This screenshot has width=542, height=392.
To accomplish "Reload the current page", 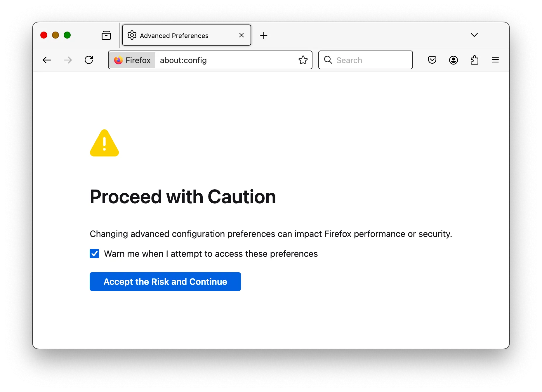I will click(x=89, y=60).
